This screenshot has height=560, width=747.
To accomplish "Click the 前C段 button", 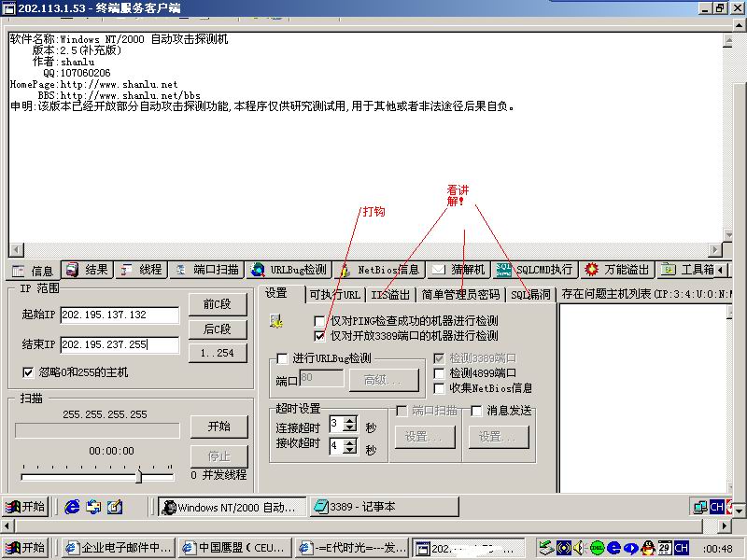I will [x=217, y=303].
